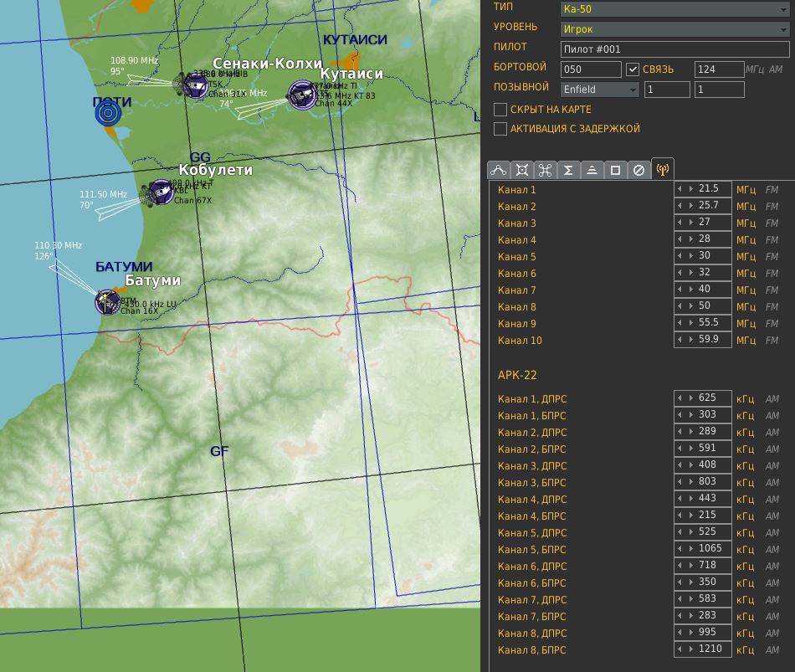The width and height of the screenshot is (795, 672).
Task: Click the 110.30 MHz beacon label
Action: pos(59,245)
